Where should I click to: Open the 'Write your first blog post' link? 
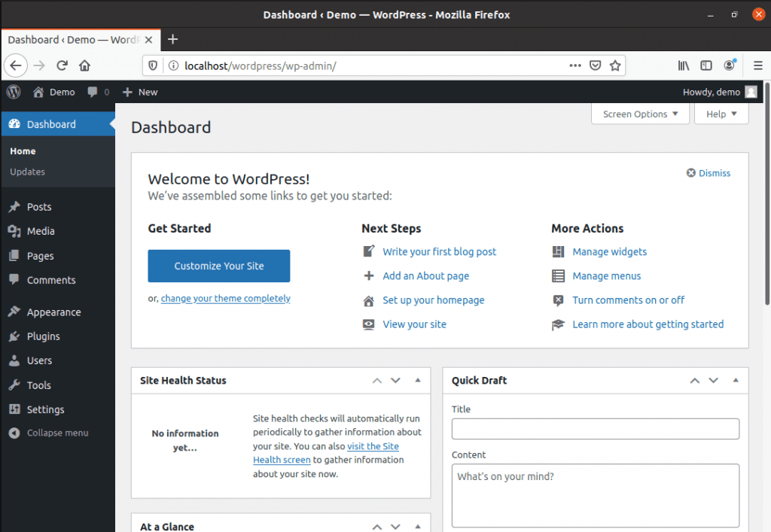(x=439, y=252)
